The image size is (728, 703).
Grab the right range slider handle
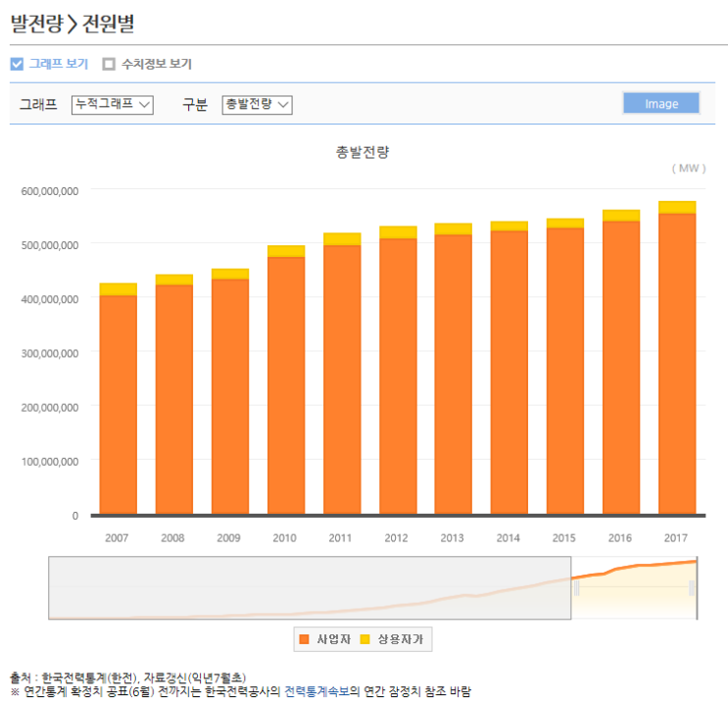(x=692, y=587)
